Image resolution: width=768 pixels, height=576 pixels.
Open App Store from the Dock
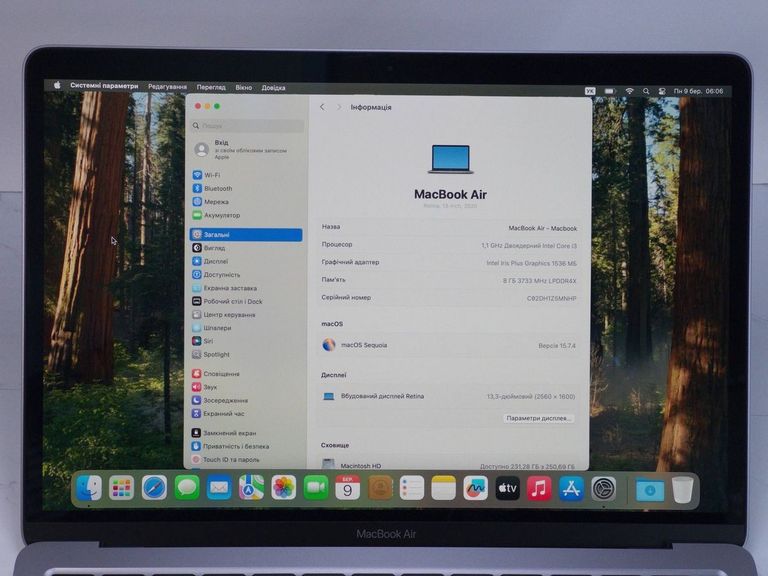pos(571,488)
